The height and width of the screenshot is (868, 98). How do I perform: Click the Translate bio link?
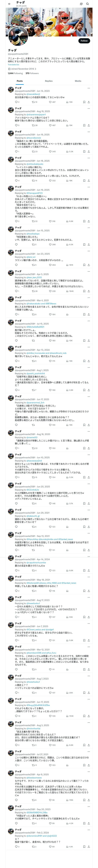click(x=14, y=65)
